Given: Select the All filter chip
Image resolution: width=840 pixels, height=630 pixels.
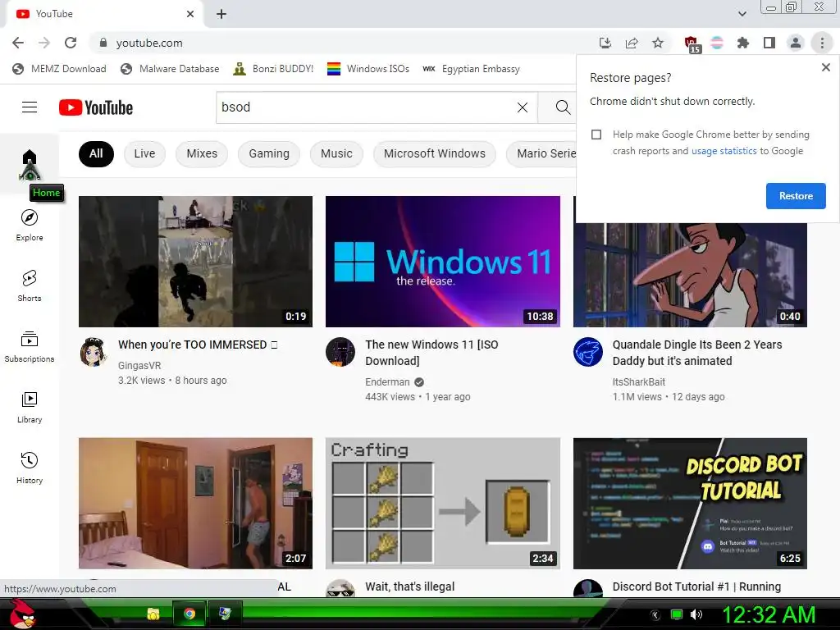Looking at the screenshot, I should (x=96, y=153).
